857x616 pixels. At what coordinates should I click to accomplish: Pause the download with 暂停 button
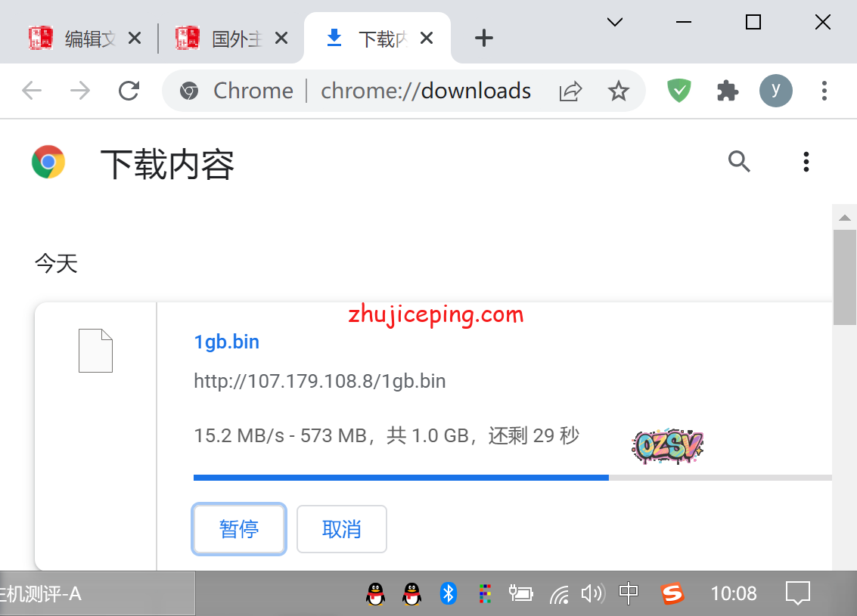click(x=239, y=529)
